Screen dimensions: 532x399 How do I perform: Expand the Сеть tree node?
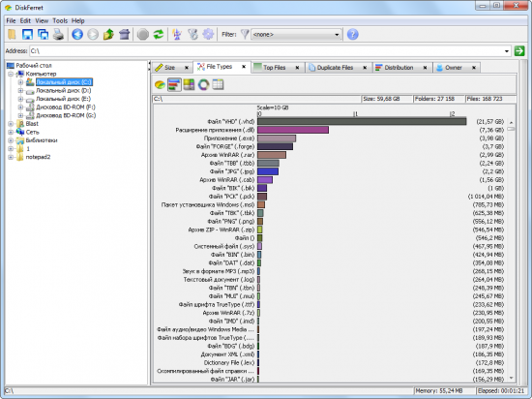point(11,132)
